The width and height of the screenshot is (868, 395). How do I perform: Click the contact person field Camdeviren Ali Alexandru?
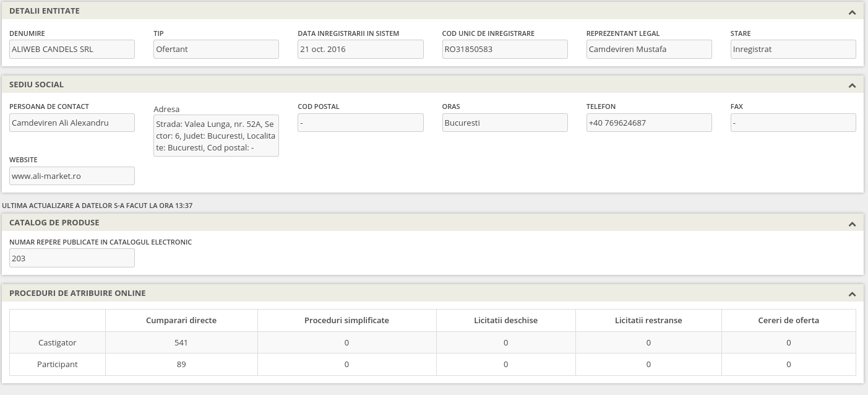coord(72,123)
